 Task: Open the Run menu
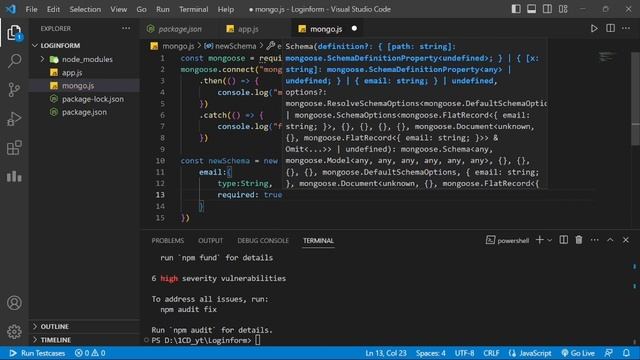(162, 9)
